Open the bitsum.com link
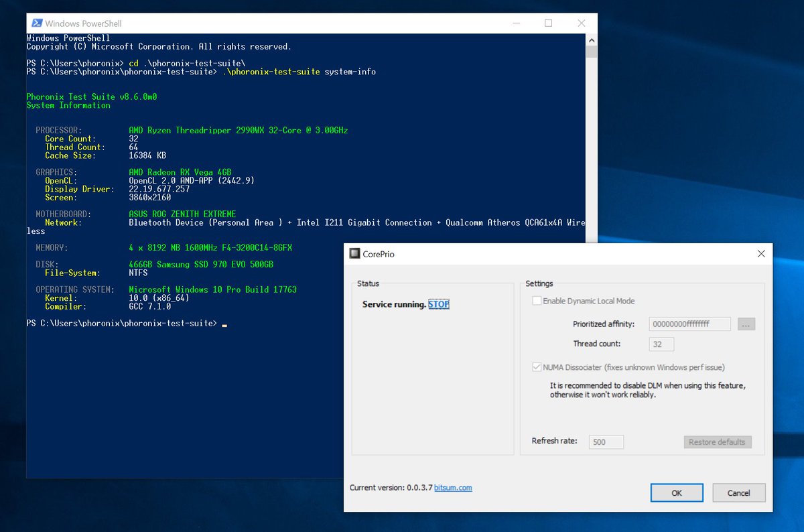The width and height of the screenshot is (804, 532). click(453, 488)
